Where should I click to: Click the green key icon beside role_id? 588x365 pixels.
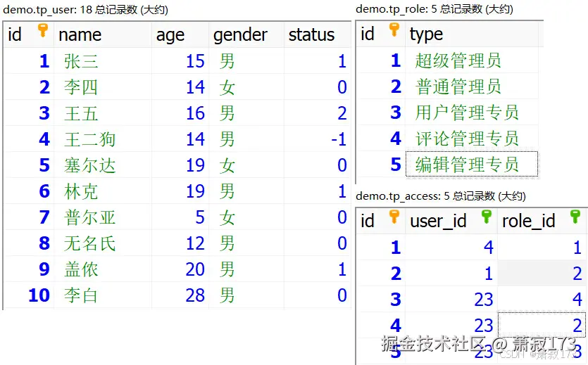point(575,217)
